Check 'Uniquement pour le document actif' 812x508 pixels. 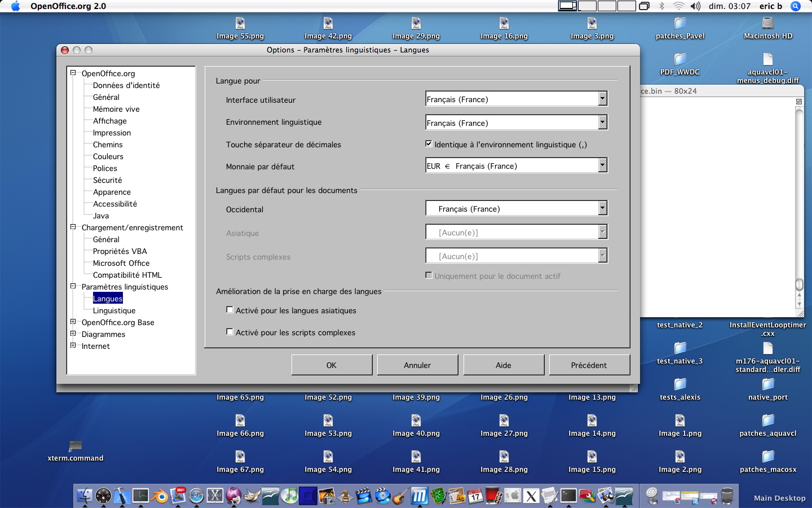pyautogui.click(x=429, y=275)
